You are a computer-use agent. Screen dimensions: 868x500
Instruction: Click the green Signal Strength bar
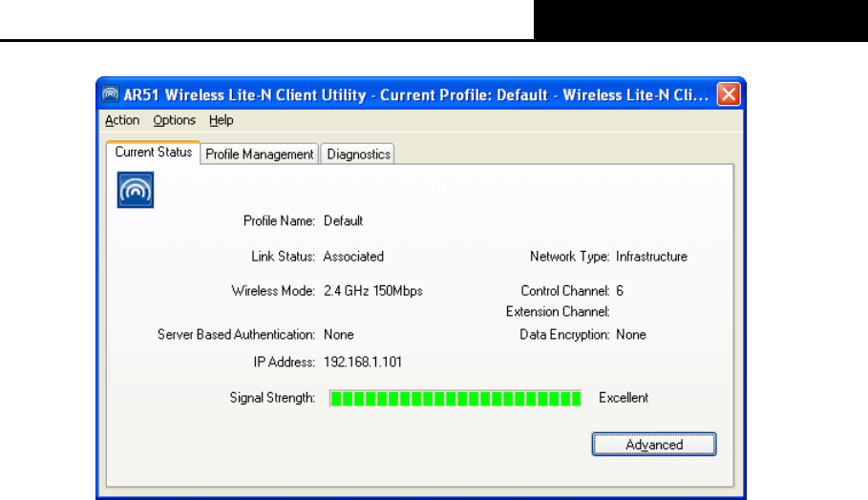455,398
